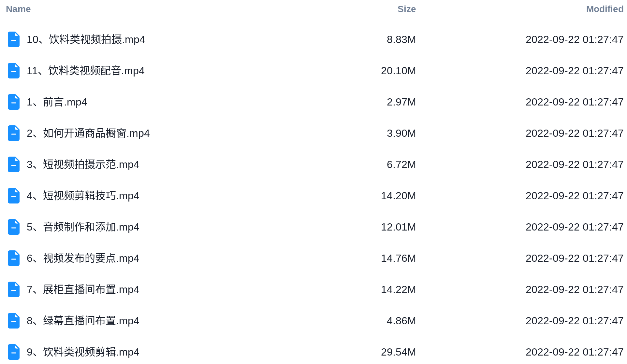
Task: Open 2、如何开通商品橱窗.mp4 by its name
Action: click(x=88, y=133)
